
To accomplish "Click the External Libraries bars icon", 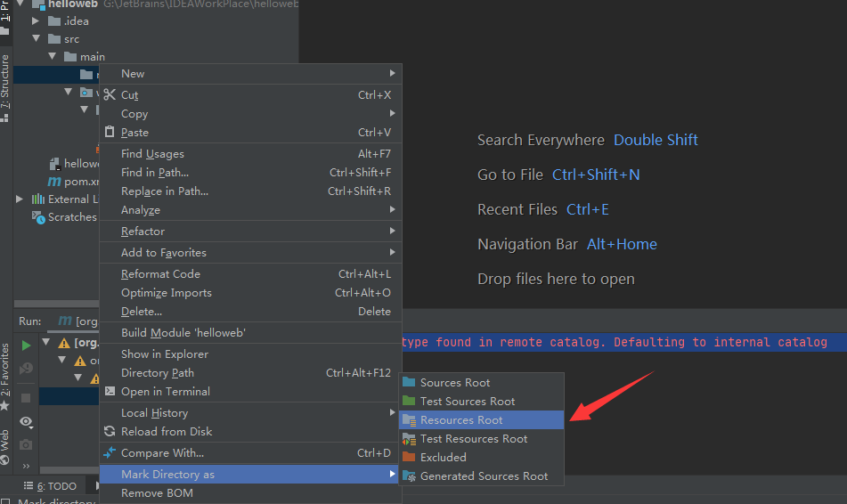I will 37,199.
